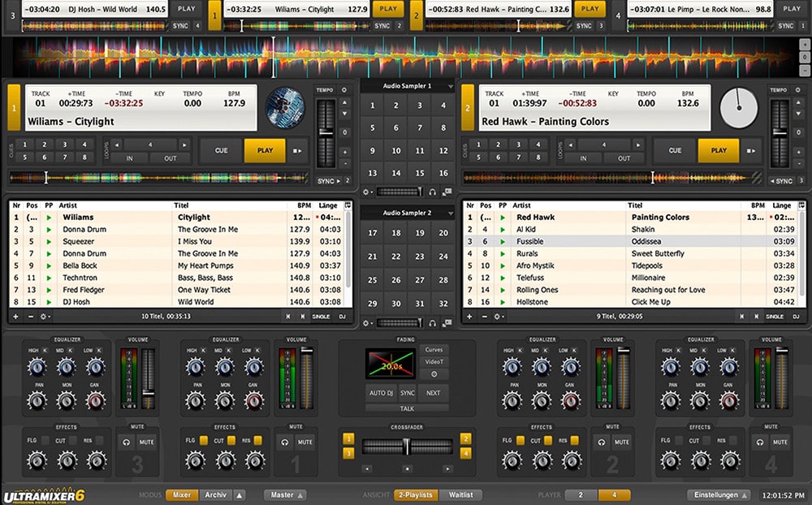Click the SINGLE mode icon in right playlist footer
The image size is (812, 505).
click(774, 316)
